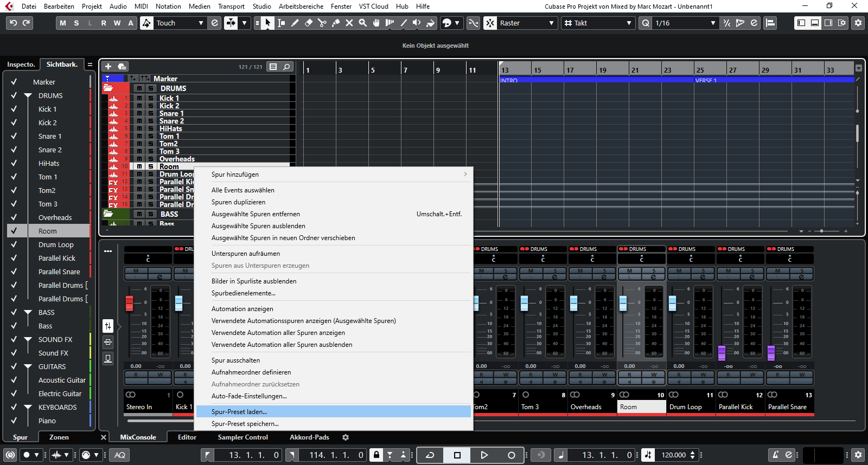
Task: Click the Play transport button
Action: (484, 455)
